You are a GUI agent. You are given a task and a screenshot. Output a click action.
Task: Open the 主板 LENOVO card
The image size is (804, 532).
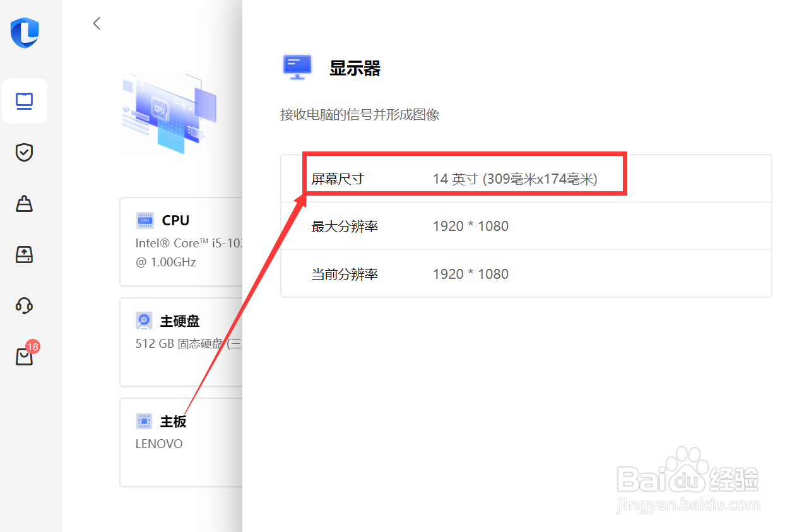(x=182, y=442)
